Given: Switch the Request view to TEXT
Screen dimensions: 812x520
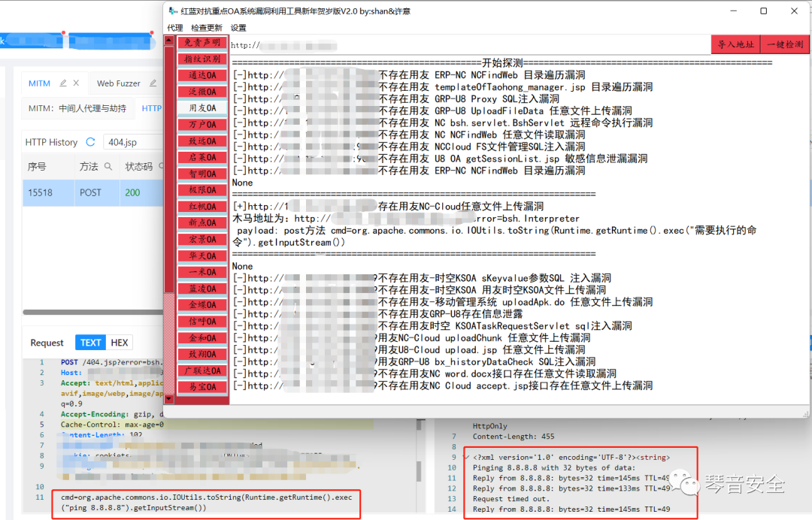Looking at the screenshot, I should [91, 343].
